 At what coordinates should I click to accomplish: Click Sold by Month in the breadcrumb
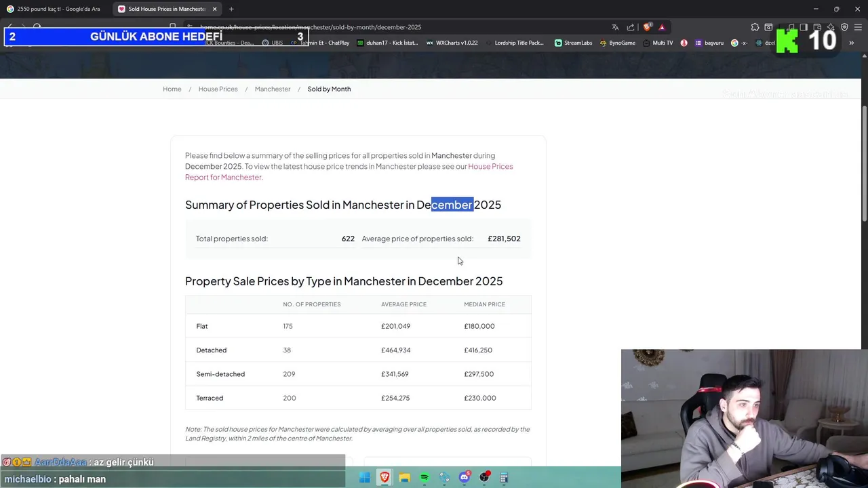coord(329,89)
